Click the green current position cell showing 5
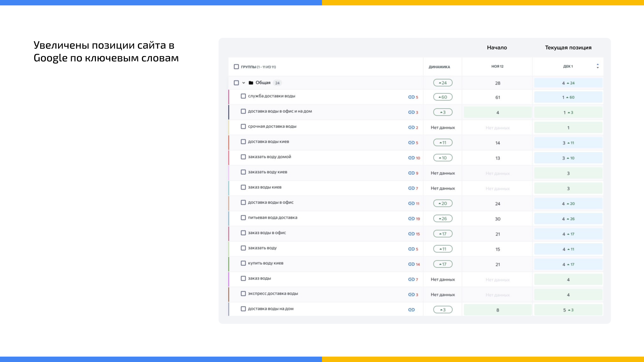644x362 pixels. tap(568, 310)
